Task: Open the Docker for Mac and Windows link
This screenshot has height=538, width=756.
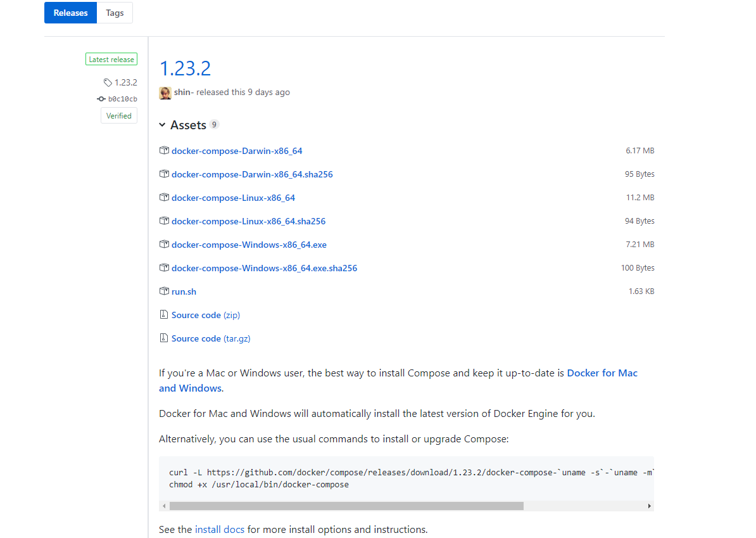Action: click(602, 373)
